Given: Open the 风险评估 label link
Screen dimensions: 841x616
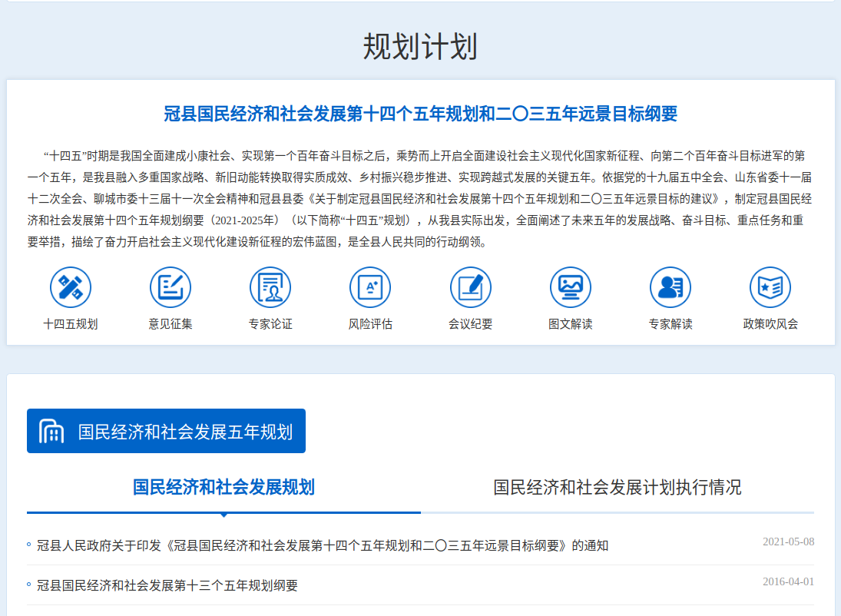Looking at the screenshot, I should click(370, 324).
